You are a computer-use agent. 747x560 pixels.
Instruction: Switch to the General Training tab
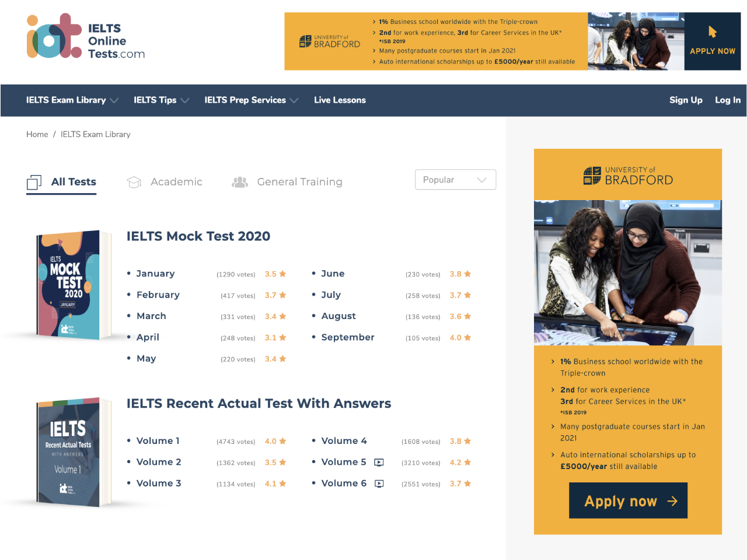287,182
